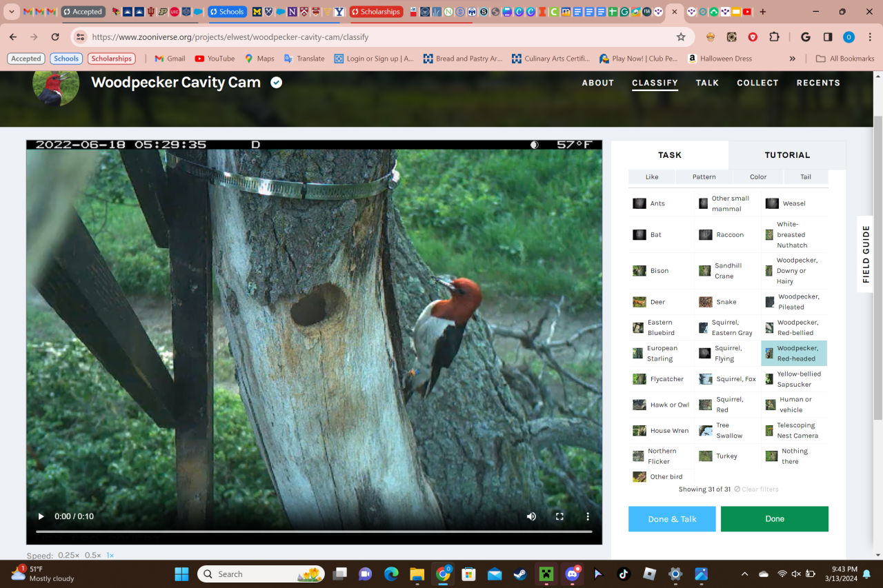Open the YouTube bookmark
Viewport: 883px width, 588px height.
click(215, 59)
